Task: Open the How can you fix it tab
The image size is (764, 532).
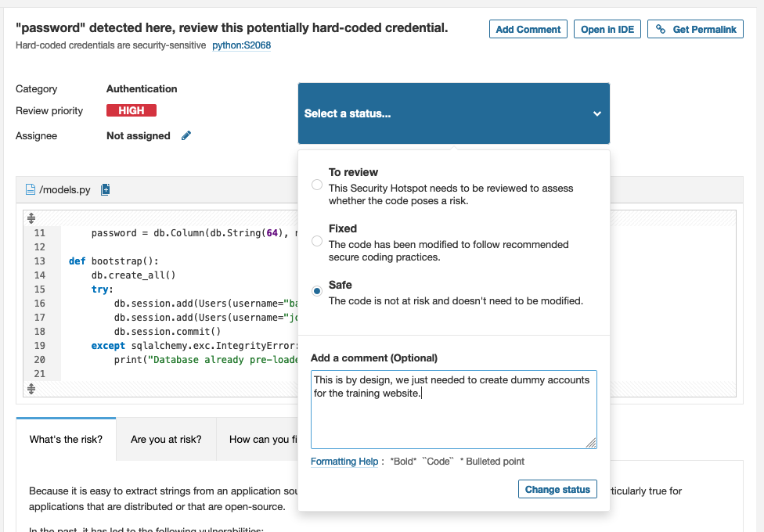Action: coord(258,440)
